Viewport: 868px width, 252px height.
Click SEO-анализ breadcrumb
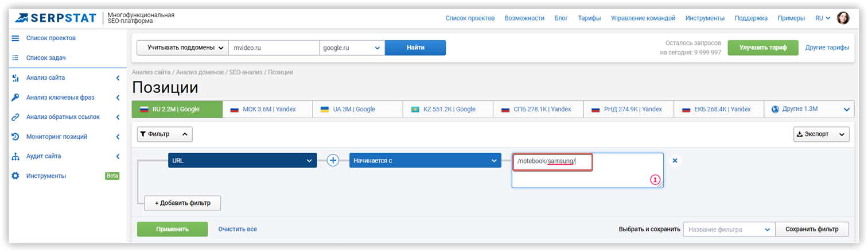click(x=246, y=72)
